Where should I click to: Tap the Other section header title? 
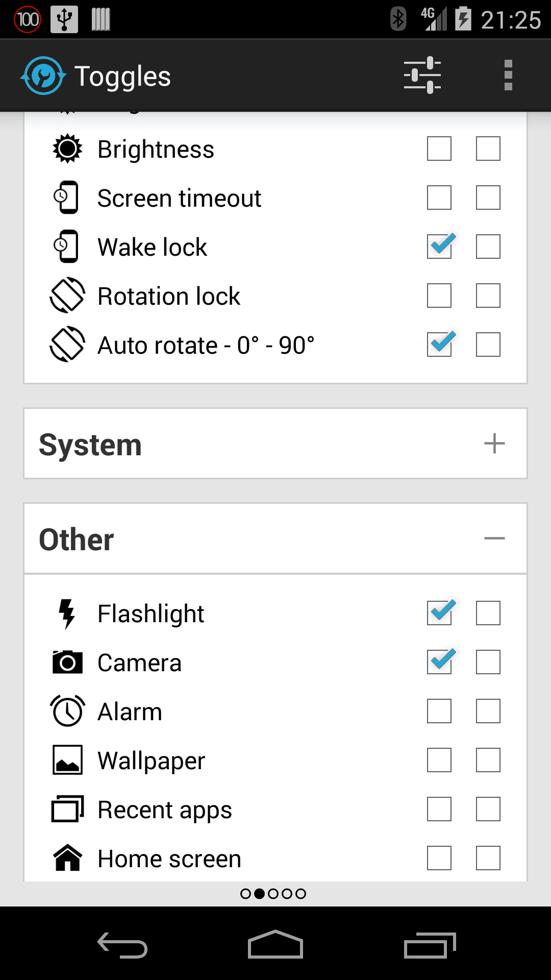pos(77,540)
